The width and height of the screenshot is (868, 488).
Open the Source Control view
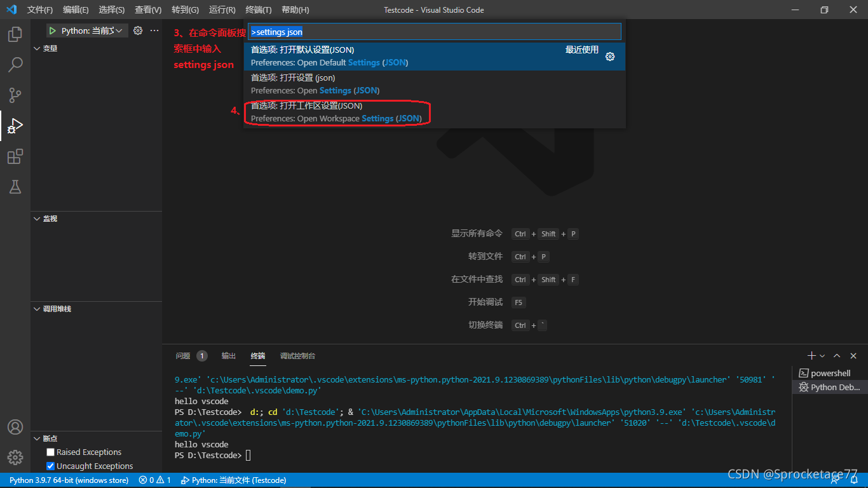[15, 95]
